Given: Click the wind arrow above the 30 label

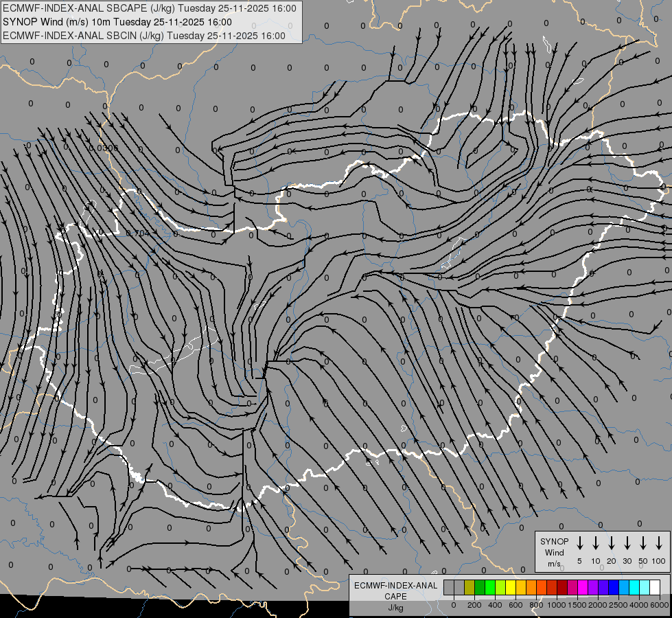Looking at the screenshot, I should coord(627,542).
